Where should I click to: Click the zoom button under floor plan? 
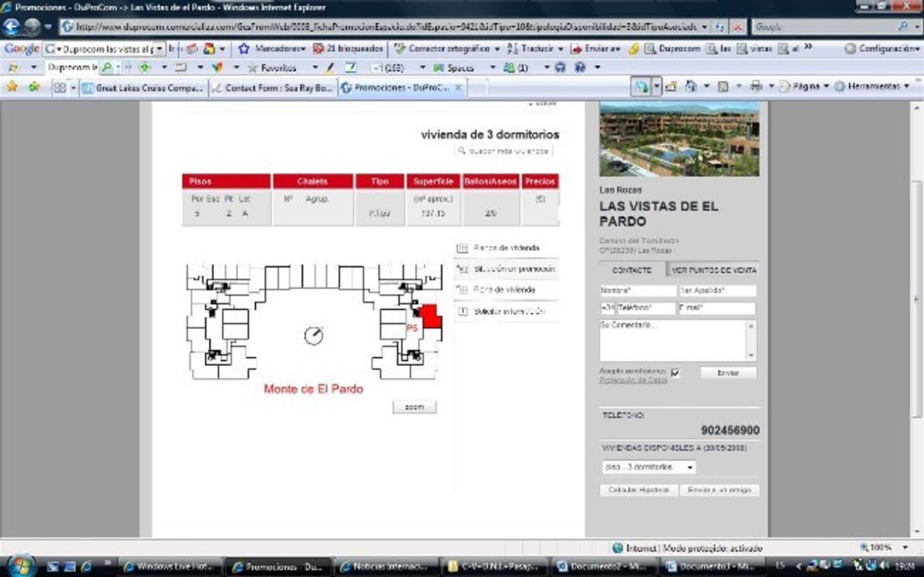[414, 407]
